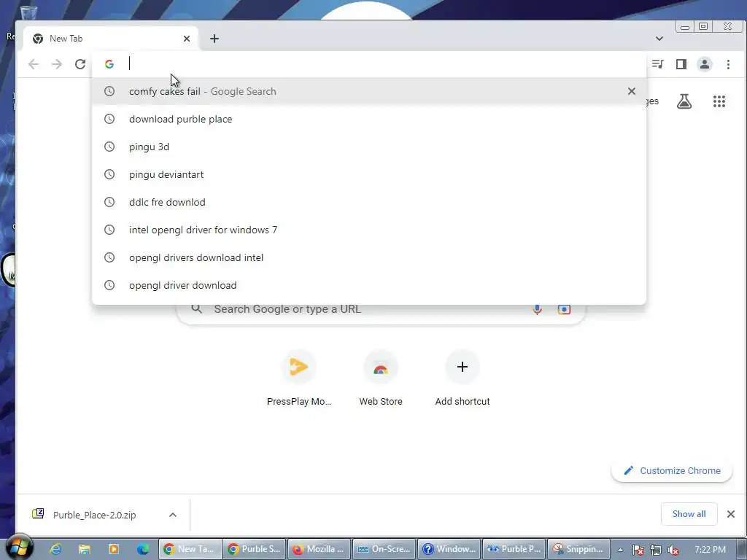Open the network tray icon
747x560 pixels.
click(x=656, y=550)
